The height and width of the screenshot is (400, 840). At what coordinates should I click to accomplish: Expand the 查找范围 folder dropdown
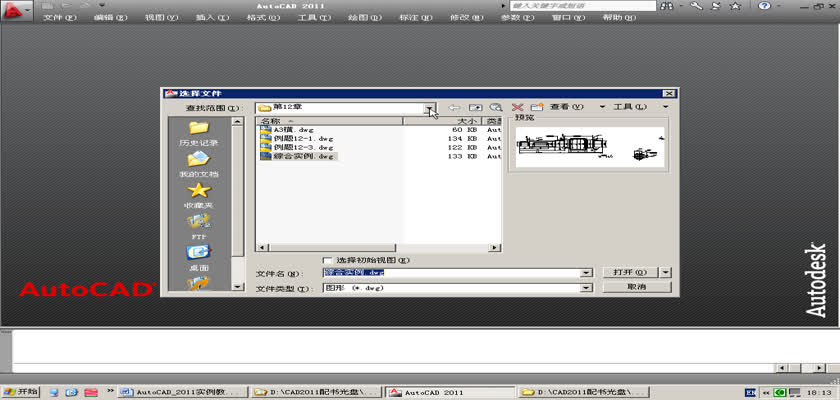(x=430, y=108)
